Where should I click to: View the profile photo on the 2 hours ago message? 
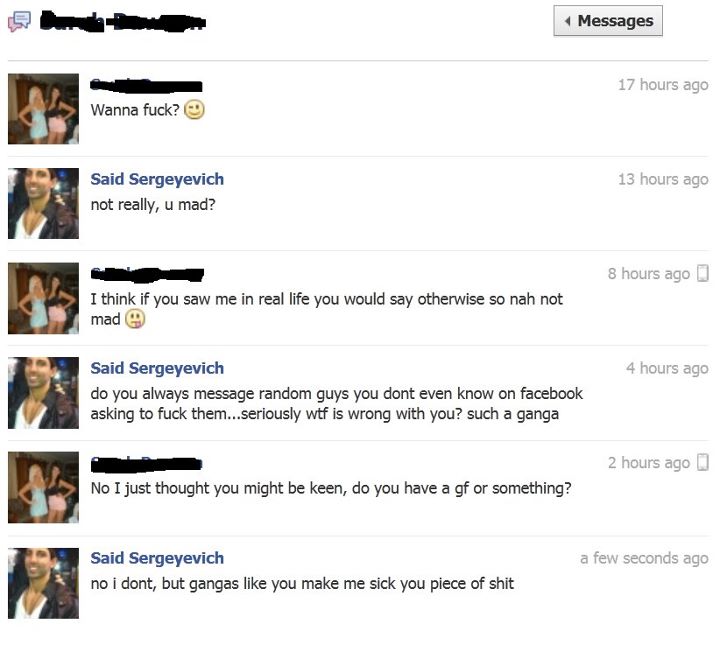pos(43,487)
